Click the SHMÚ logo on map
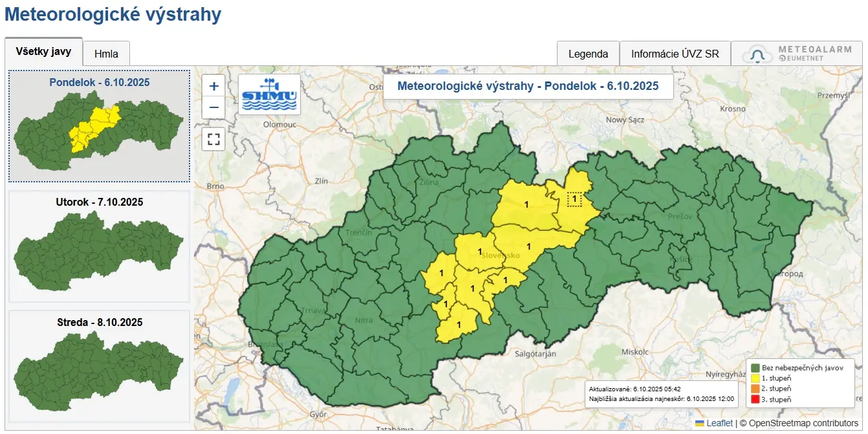This screenshot has width=868, height=434. click(269, 94)
